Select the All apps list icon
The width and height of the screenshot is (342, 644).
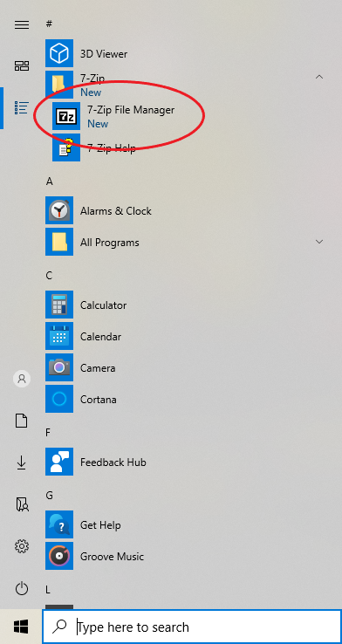click(22, 107)
